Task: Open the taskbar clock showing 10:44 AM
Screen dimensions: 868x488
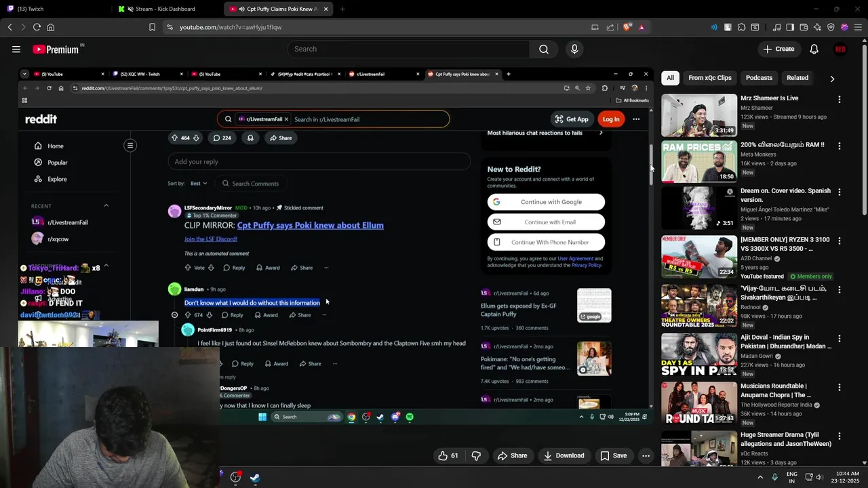Action: point(846,477)
